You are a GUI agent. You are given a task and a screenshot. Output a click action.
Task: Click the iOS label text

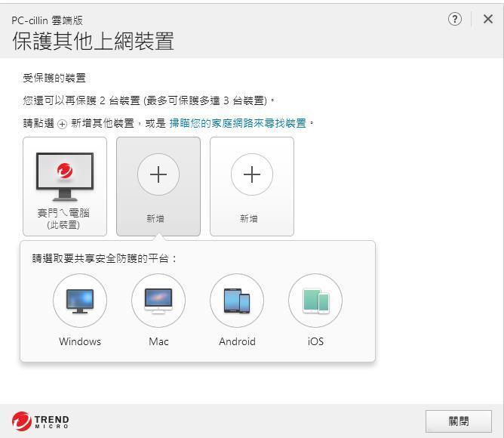tap(315, 341)
